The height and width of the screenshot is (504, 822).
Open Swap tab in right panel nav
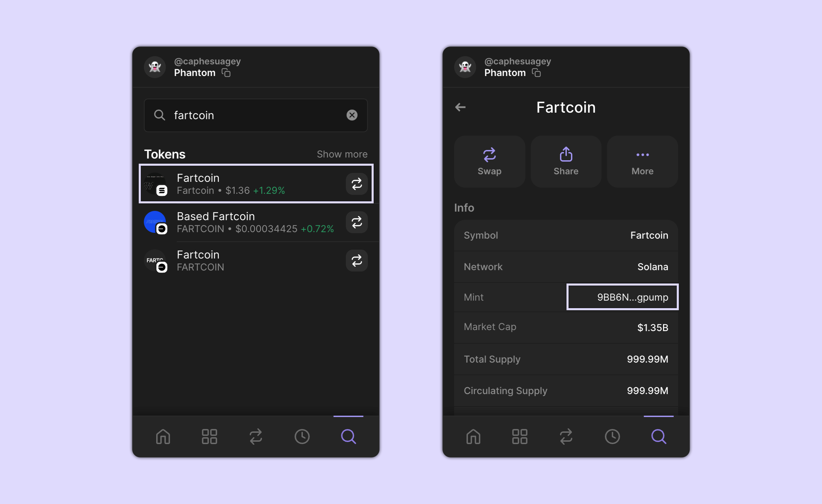point(566,437)
